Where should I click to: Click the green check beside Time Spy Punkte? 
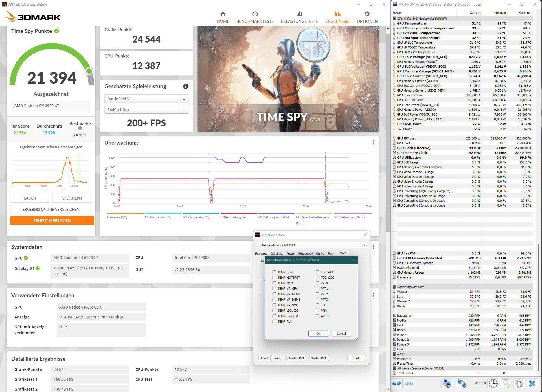pyautogui.click(x=56, y=31)
